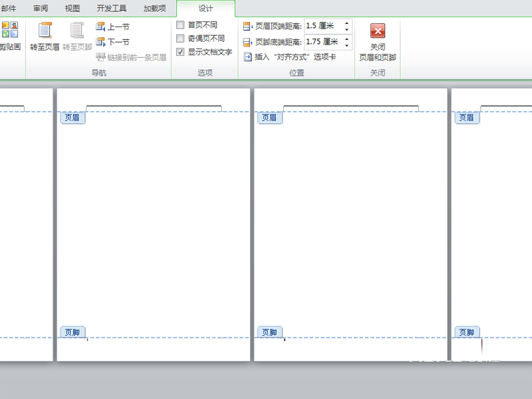Increase 页眉顶端距离 with up arrow
The height and width of the screenshot is (399, 532).
(x=346, y=23)
